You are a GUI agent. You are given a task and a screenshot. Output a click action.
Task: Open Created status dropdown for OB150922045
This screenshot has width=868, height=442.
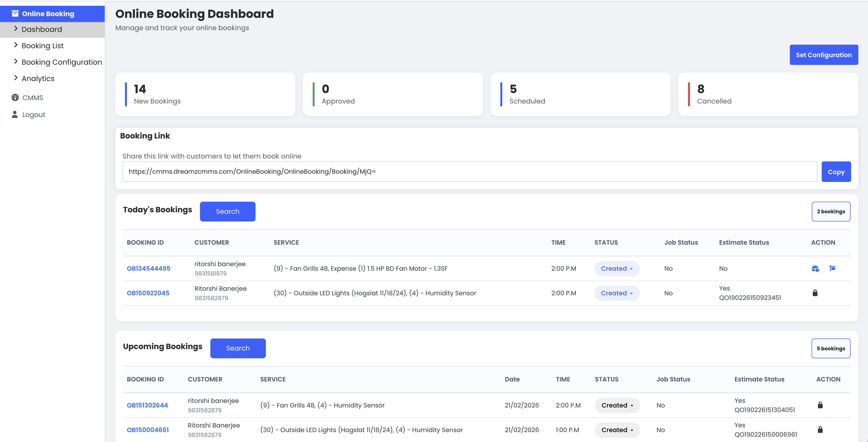point(616,293)
